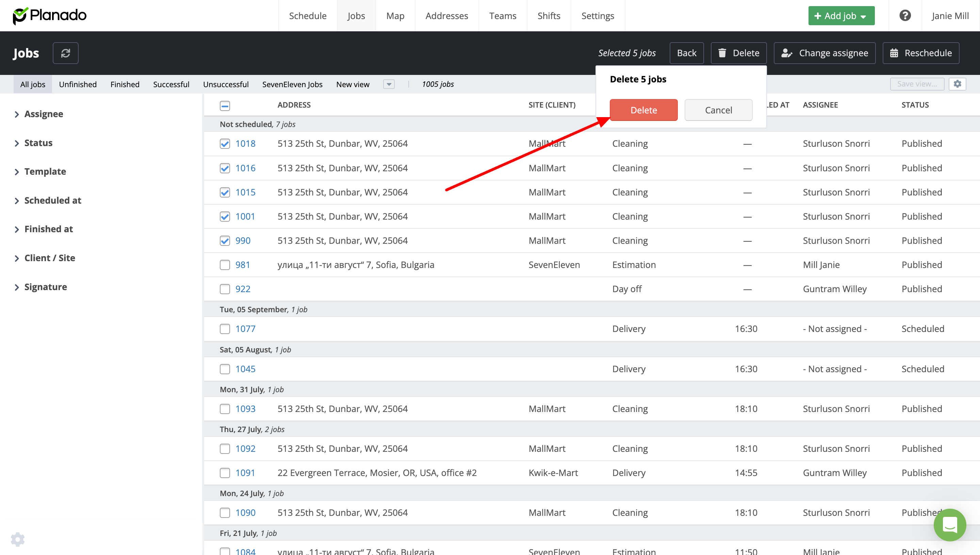
Task: Open the help question mark icon
Action: coord(905,16)
